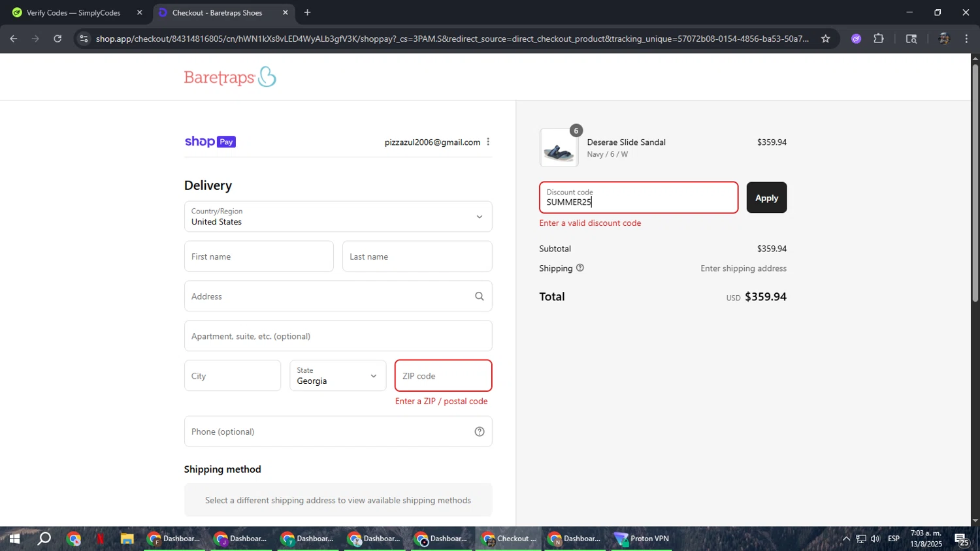Open Chrome three-dot menu
Image resolution: width=980 pixels, height=551 pixels.
pos(966,39)
